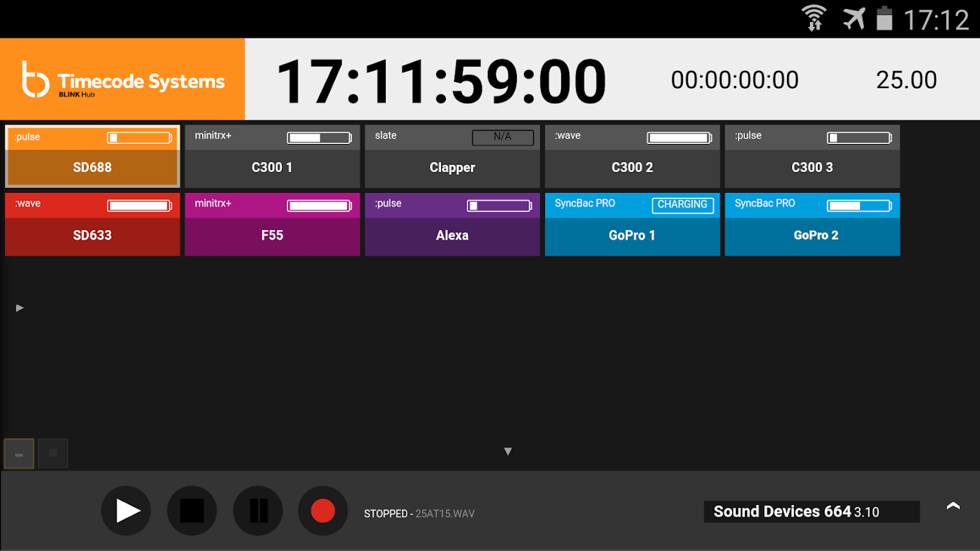Start recording with the red record button

click(323, 511)
